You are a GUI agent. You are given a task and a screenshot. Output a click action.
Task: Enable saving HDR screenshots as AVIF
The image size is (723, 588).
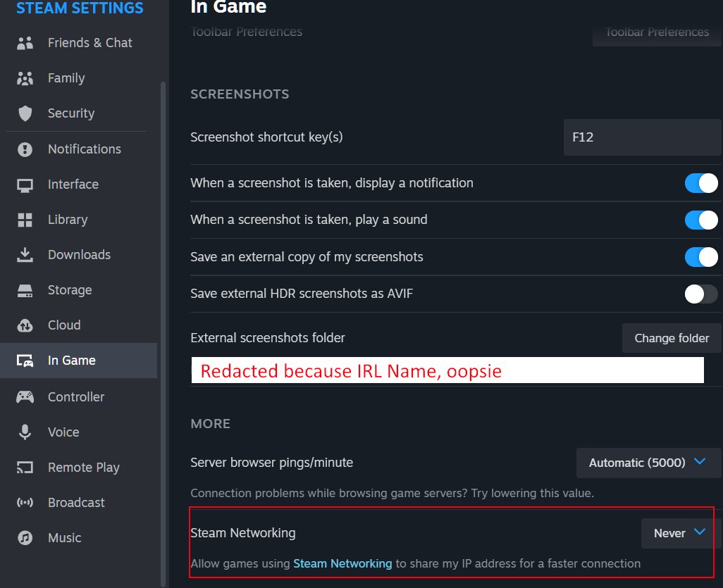(701, 294)
